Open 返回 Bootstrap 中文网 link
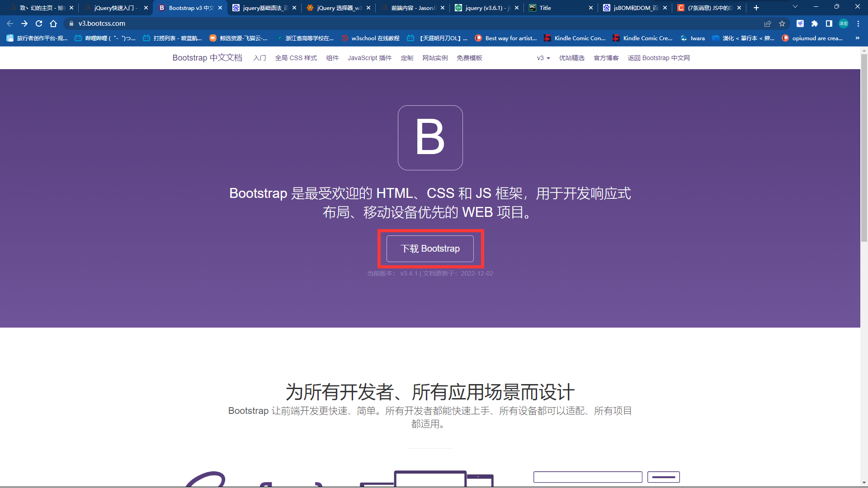The image size is (868, 488). (x=659, y=58)
